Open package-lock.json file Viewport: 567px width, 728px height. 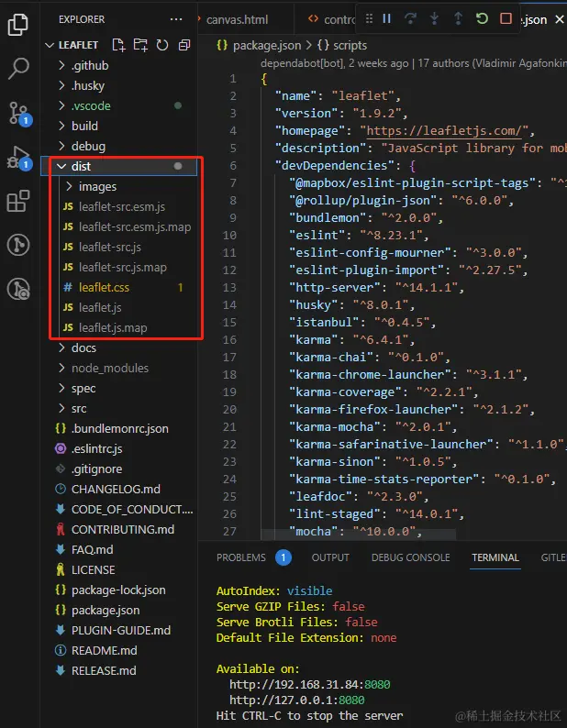[119, 590]
